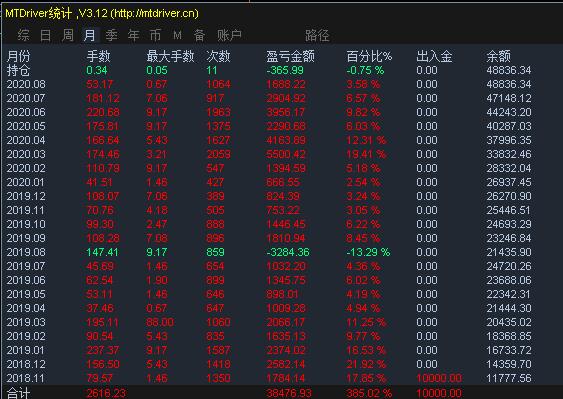Click the 余额 column header
The height and width of the screenshot is (399, 563).
click(498, 56)
